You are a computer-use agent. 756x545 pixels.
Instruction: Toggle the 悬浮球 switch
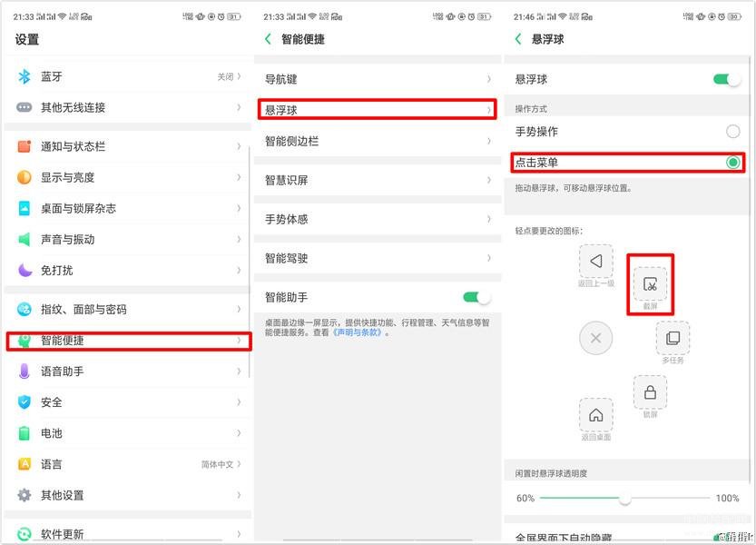coord(727,79)
